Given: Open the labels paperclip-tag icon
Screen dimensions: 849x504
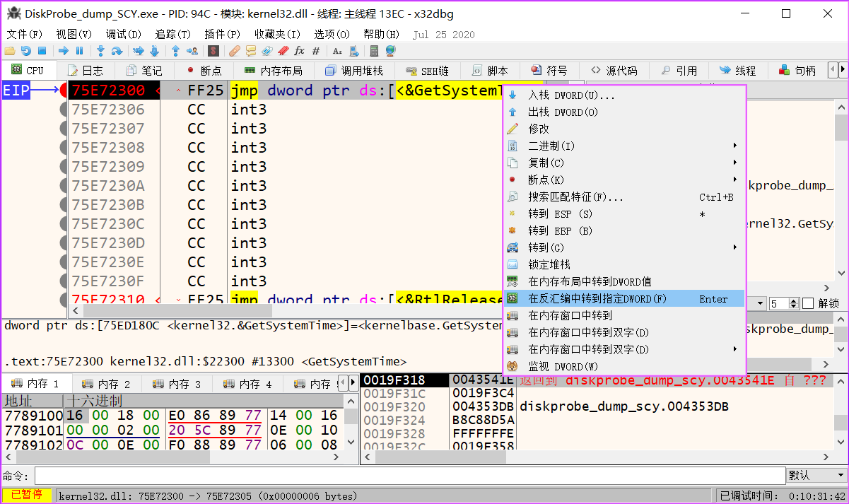Looking at the screenshot, I should coord(267,51).
